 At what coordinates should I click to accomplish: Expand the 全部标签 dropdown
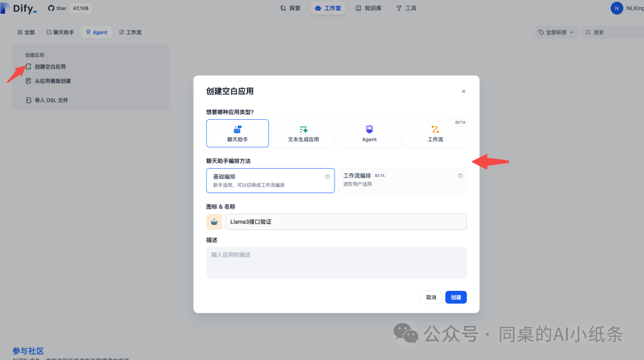(x=556, y=32)
